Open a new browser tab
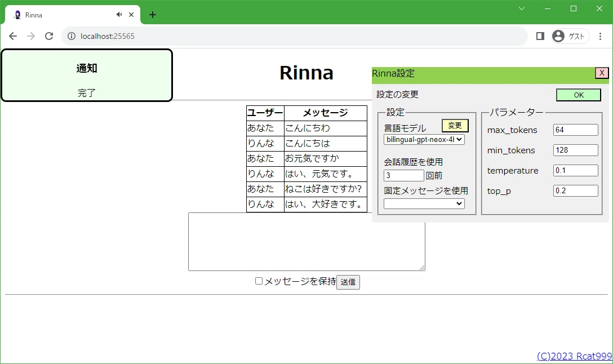The width and height of the screenshot is (613, 364). (153, 15)
